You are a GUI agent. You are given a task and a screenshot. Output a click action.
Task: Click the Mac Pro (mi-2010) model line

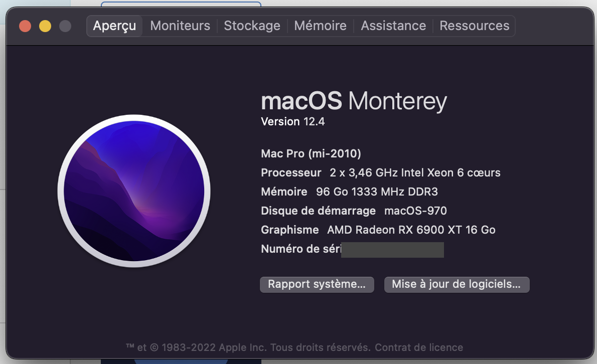point(311,153)
